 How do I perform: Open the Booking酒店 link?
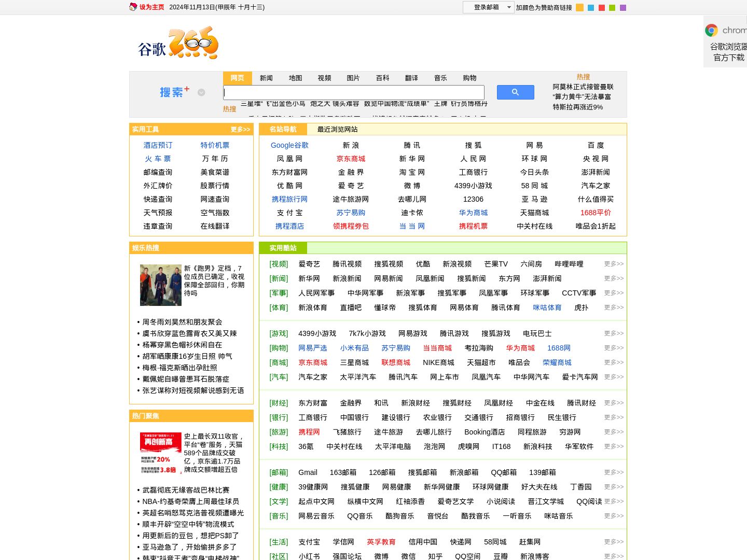coord(485,432)
